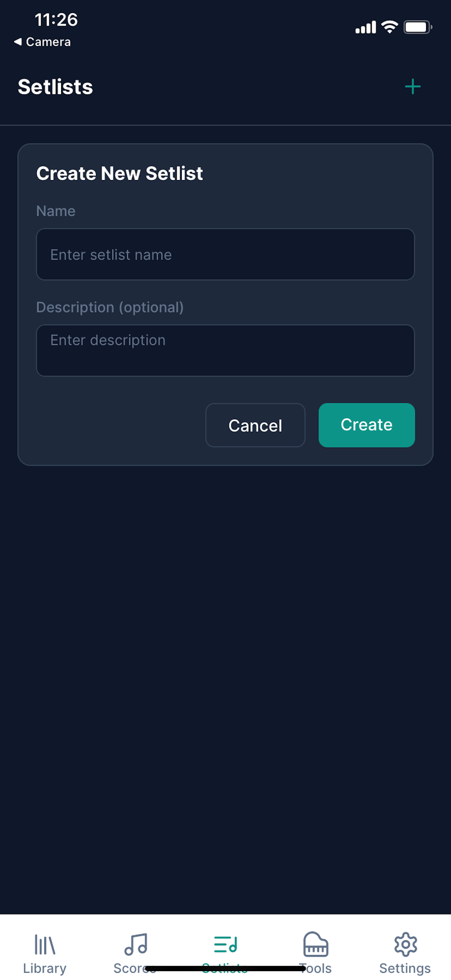
Task: Focus the Enter setlist name field
Action: (x=225, y=255)
